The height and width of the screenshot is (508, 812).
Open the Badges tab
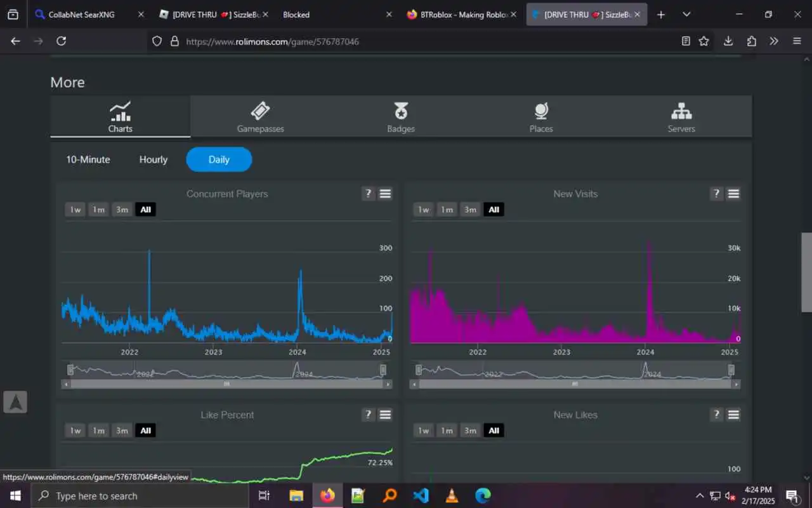click(401, 117)
